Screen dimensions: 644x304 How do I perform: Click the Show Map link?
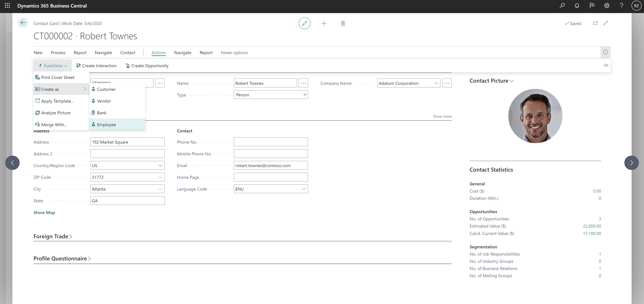44,212
